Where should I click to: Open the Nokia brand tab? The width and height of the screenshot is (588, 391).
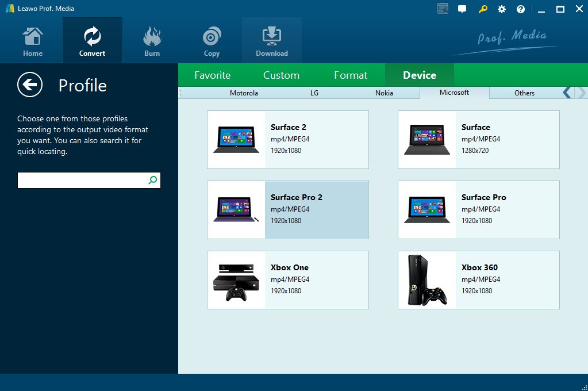[384, 93]
